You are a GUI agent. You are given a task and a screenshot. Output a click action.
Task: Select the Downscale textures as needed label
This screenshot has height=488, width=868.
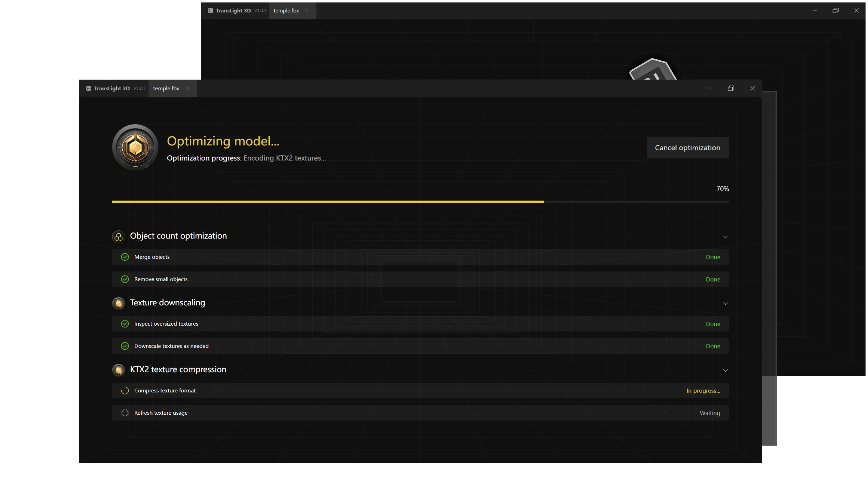171,346
